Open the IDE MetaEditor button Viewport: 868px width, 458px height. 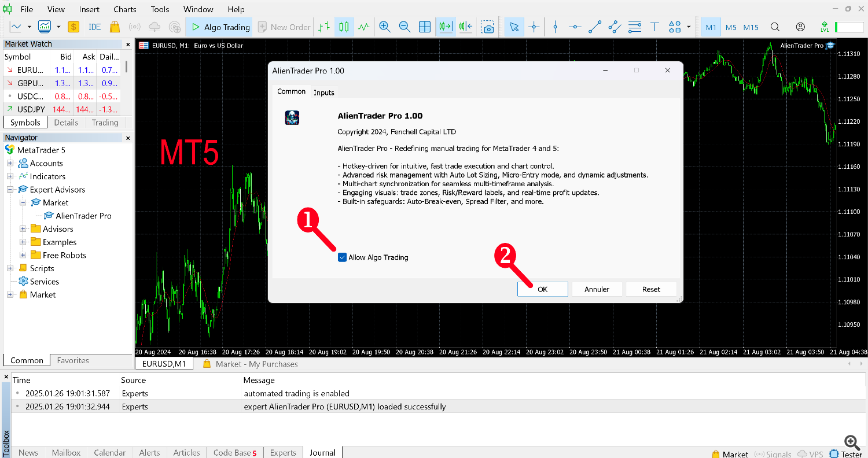(94, 27)
